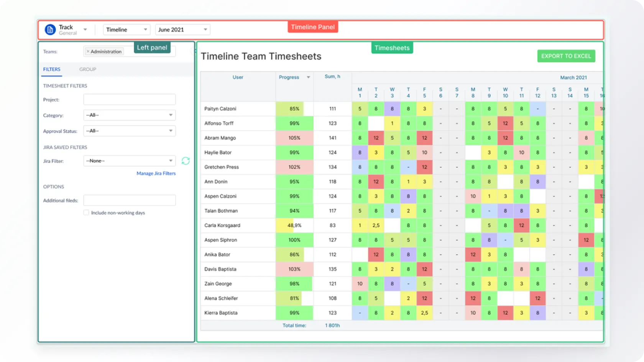Refresh the Jira saved filters

(x=186, y=161)
